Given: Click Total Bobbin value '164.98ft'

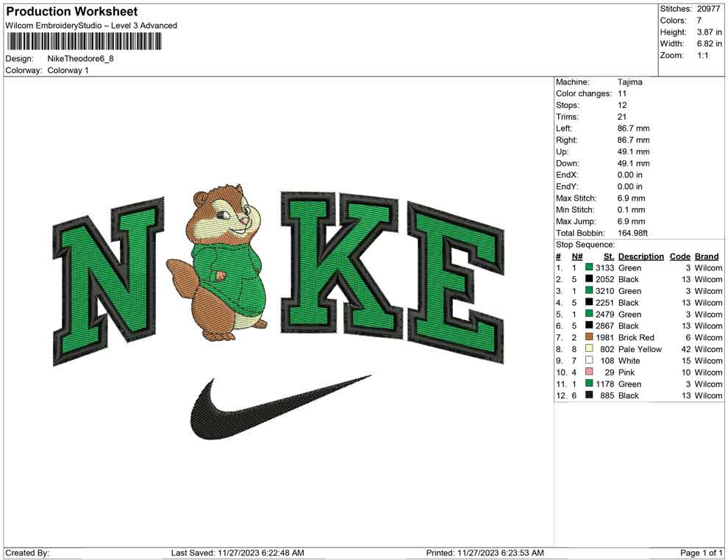Looking at the screenshot, I should (633, 232).
